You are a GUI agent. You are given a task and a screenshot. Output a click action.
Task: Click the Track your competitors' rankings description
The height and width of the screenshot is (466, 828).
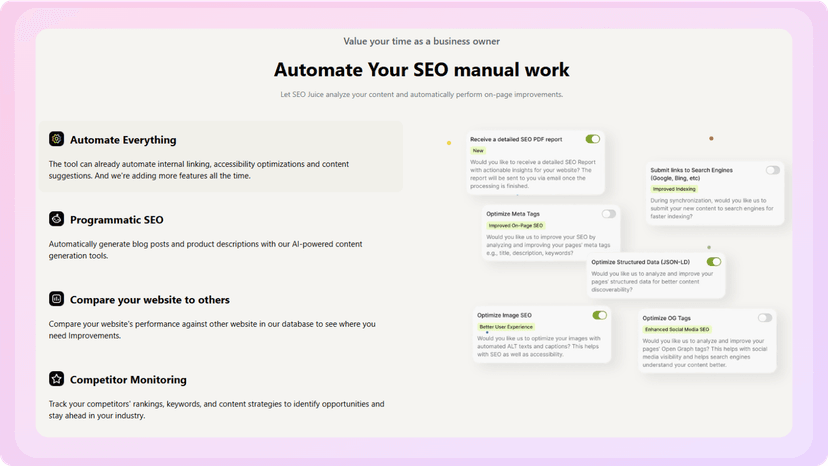pyautogui.click(x=217, y=409)
